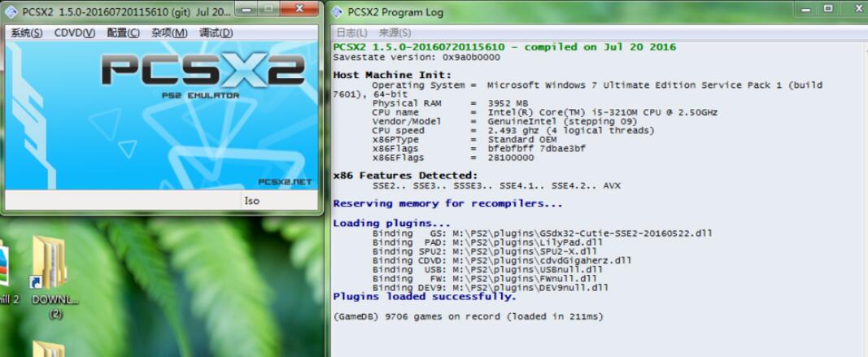Click the CDVD cdvdGigaherz.dll binding line
868x357 pixels.
pyautogui.click(x=502, y=260)
